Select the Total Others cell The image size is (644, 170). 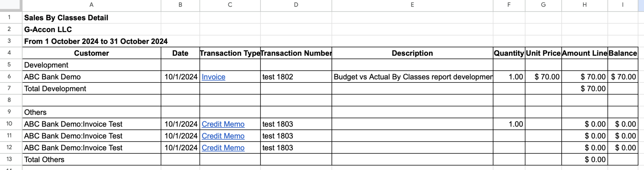[x=44, y=160]
